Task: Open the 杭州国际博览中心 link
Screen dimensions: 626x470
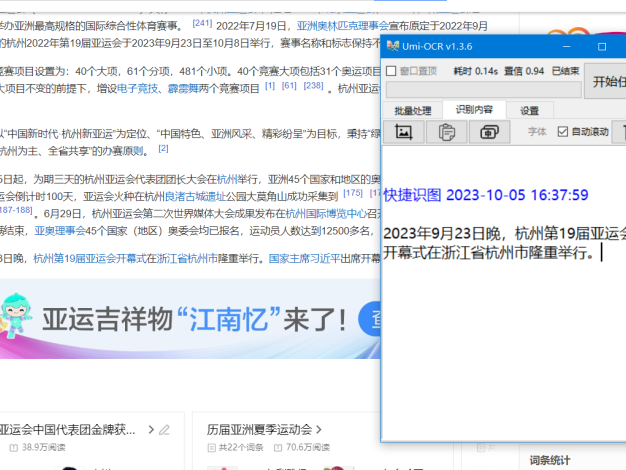Action: coord(326,214)
